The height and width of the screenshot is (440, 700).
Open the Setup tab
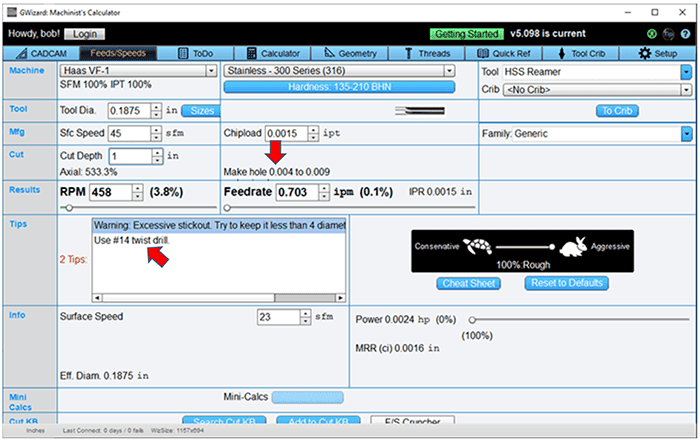pos(658,54)
